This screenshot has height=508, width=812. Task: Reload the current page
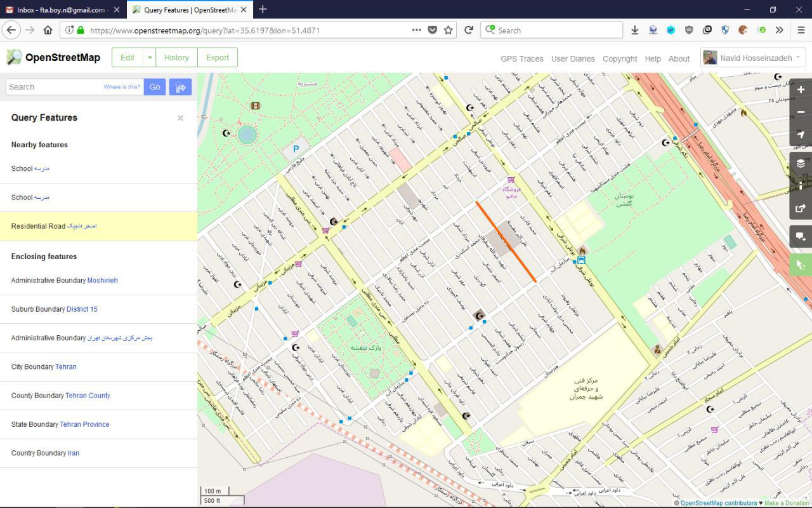[x=469, y=30]
